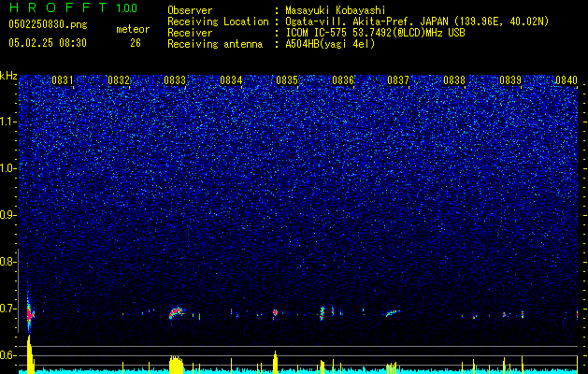588x374 pixels.
Task: Click the 0836 time marker
Action: click(x=343, y=80)
